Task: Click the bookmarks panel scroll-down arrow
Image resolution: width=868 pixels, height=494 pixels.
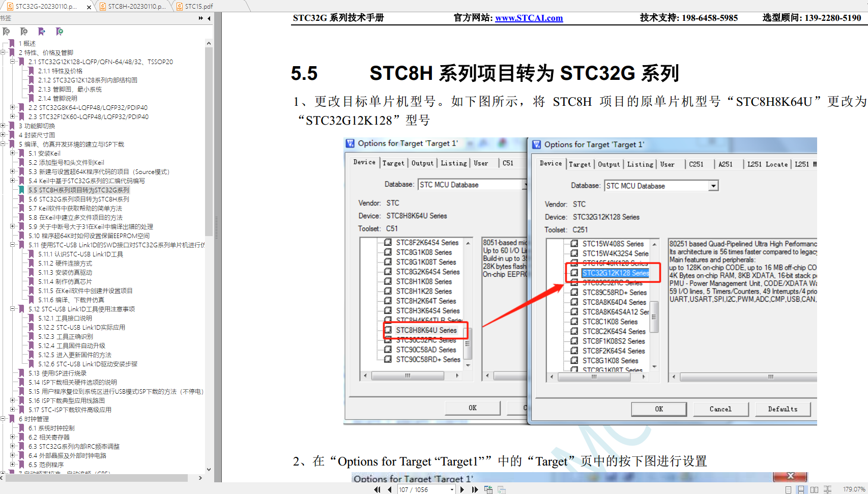Action: pos(209,470)
